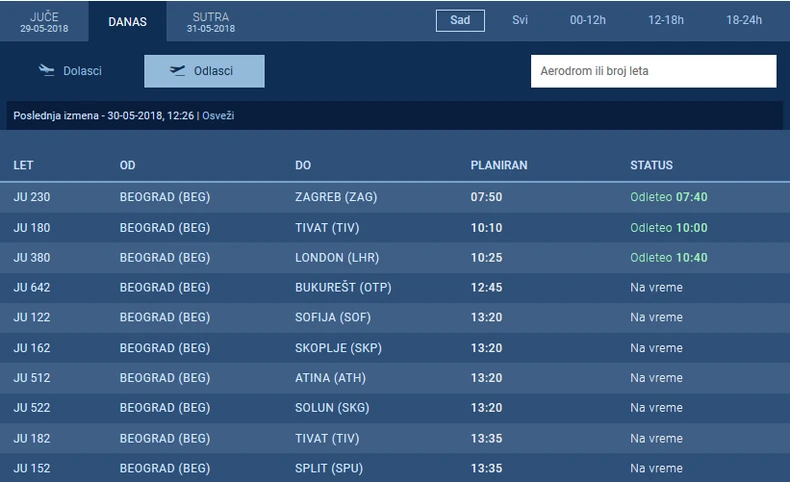
Task: Choose the Svi time filter
Action: [x=520, y=20]
